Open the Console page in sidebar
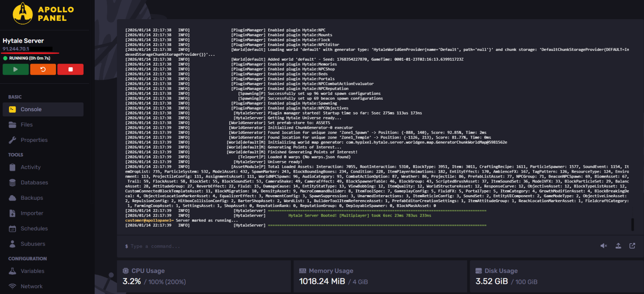644x294 pixels. 31,109
